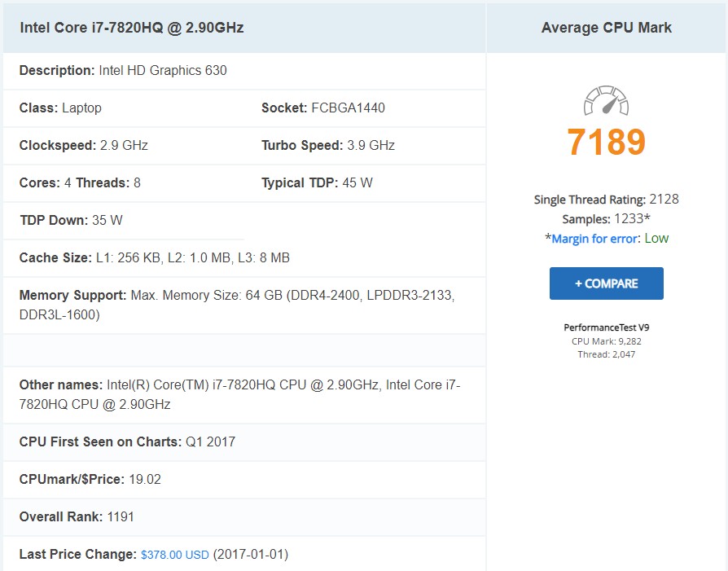Click the Average CPU Mark heading
Image resolution: width=728 pixels, height=571 pixels.
coord(606,28)
